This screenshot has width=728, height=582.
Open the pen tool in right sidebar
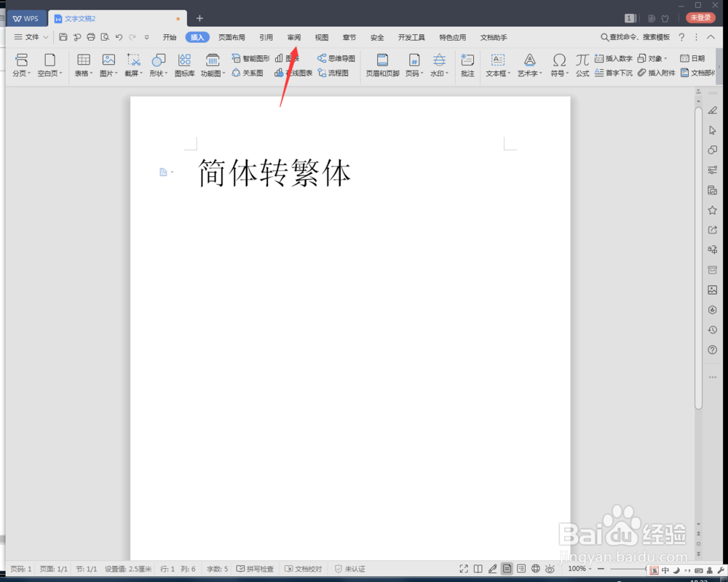[712, 111]
